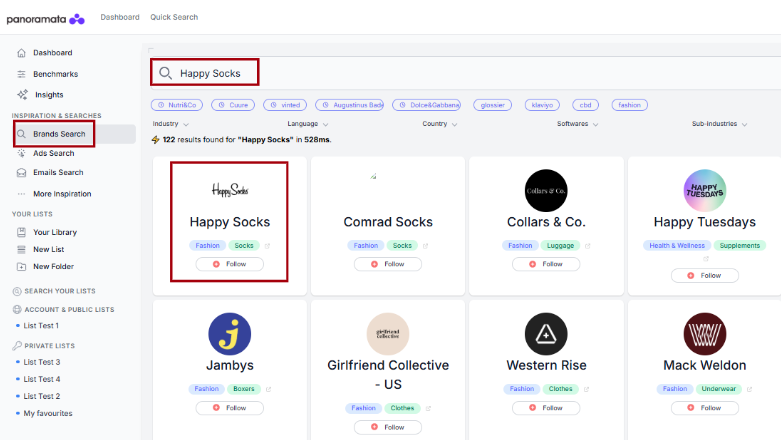Open List Test 2

[x=41, y=396]
